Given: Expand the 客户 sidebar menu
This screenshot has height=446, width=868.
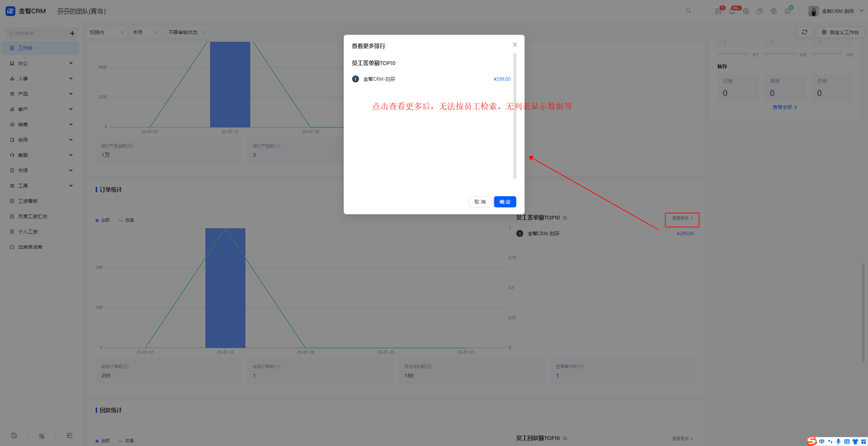Looking at the screenshot, I should 41,109.
